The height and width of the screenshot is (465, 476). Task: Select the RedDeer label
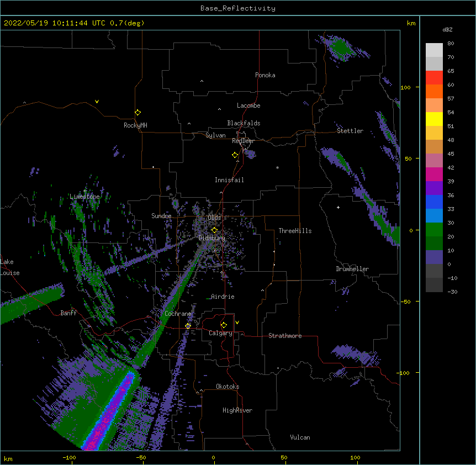click(x=243, y=141)
